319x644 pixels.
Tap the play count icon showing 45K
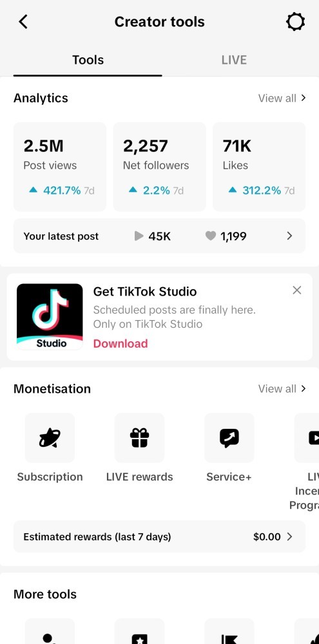point(139,236)
